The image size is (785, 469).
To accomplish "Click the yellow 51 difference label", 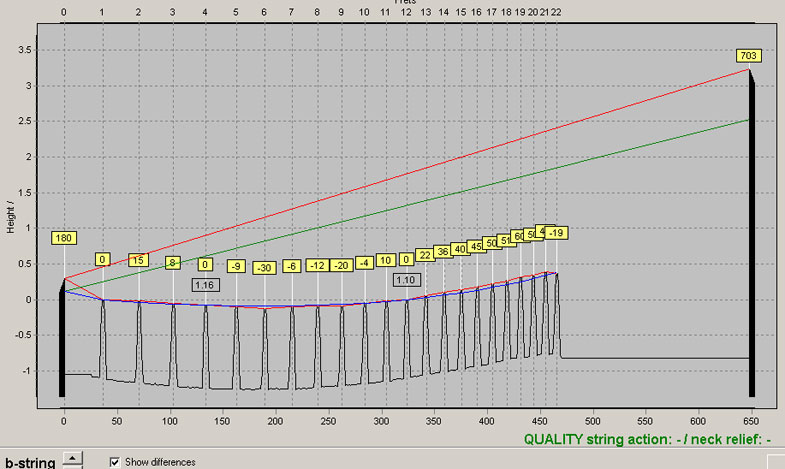I will coord(506,240).
